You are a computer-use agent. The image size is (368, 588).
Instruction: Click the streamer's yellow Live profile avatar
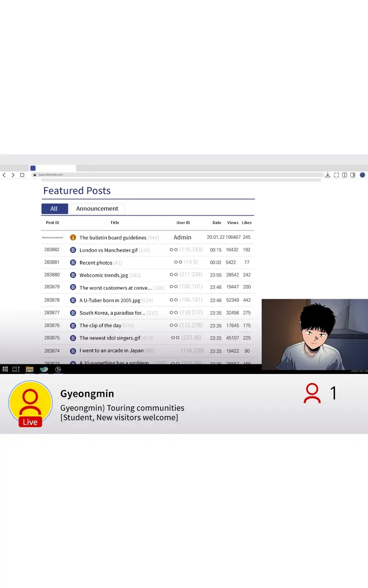[30, 403]
